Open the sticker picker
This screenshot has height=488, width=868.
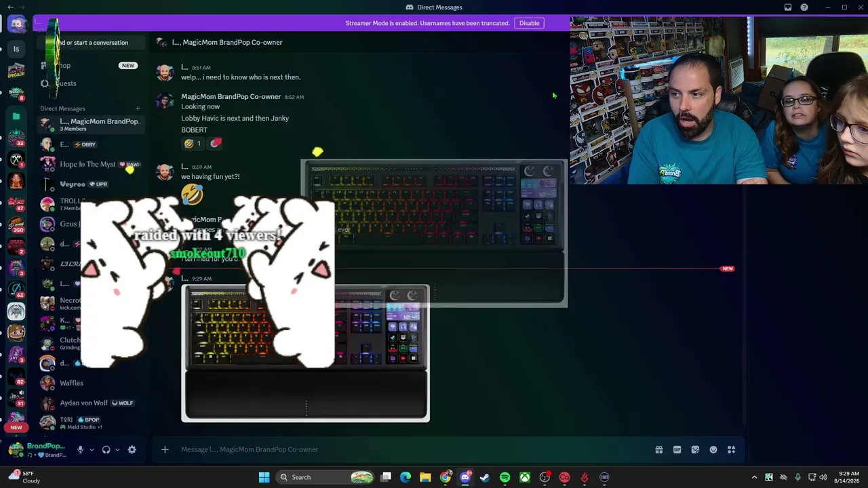695,449
